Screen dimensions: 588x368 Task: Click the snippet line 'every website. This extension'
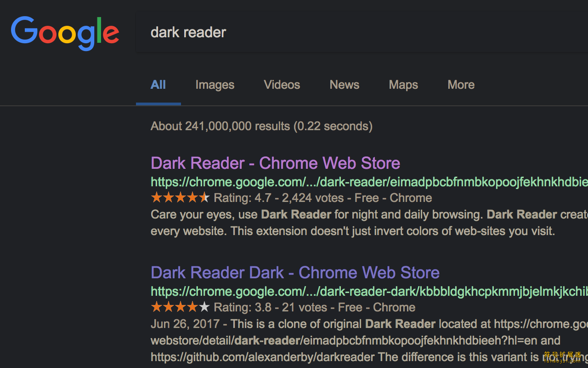[353, 231]
